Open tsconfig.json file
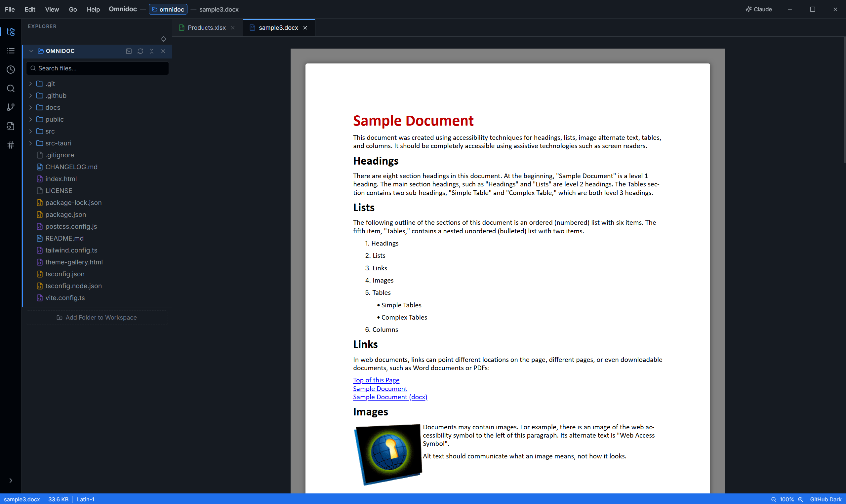This screenshot has height=504, width=846. pyautogui.click(x=98, y=274)
